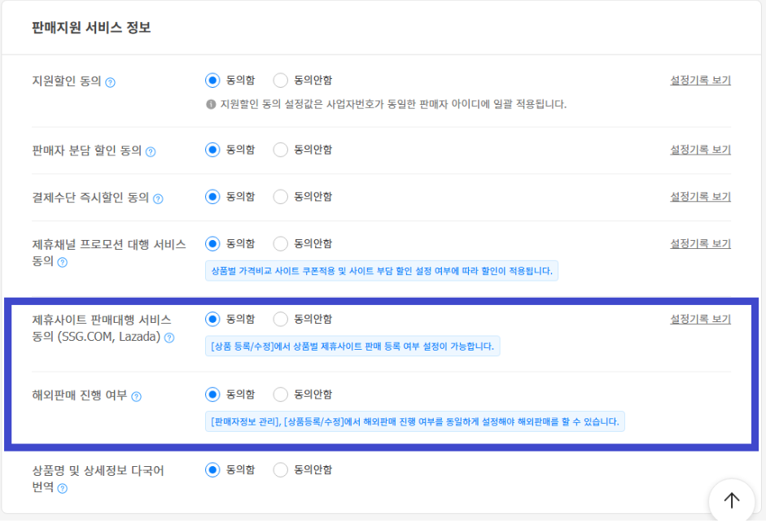Screen dimensions: 766x532
Task: Select 동의안함 for 해외판매 진행 여부
Action: pyautogui.click(x=280, y=395)
